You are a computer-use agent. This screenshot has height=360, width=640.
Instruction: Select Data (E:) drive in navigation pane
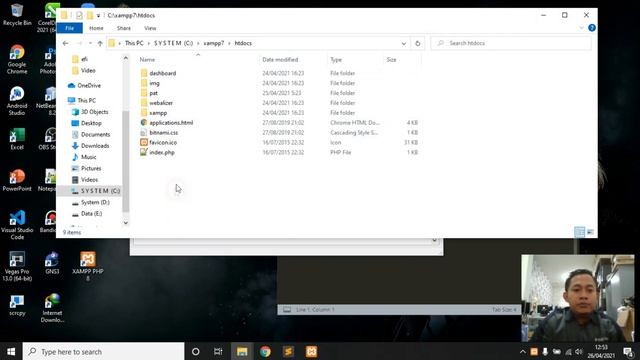point(91,213)
